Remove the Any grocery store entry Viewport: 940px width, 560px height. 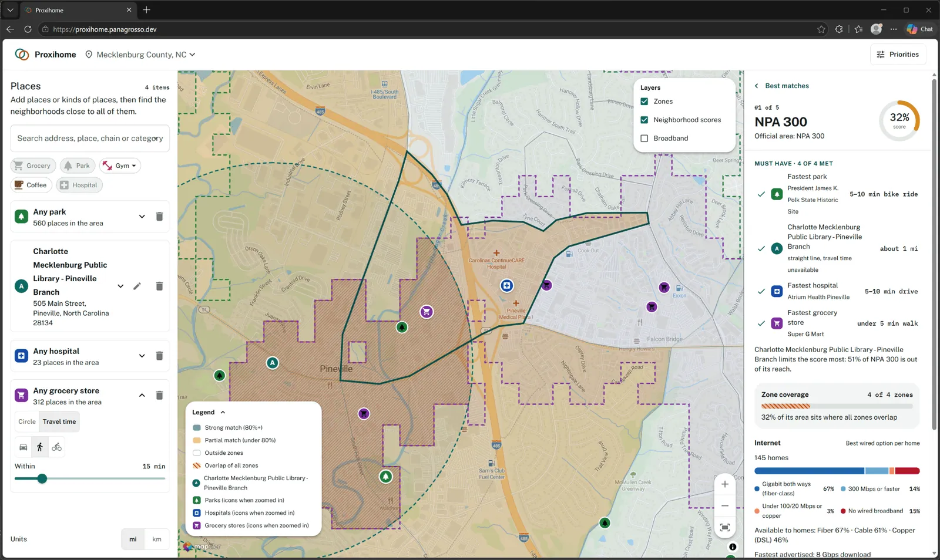159,395
